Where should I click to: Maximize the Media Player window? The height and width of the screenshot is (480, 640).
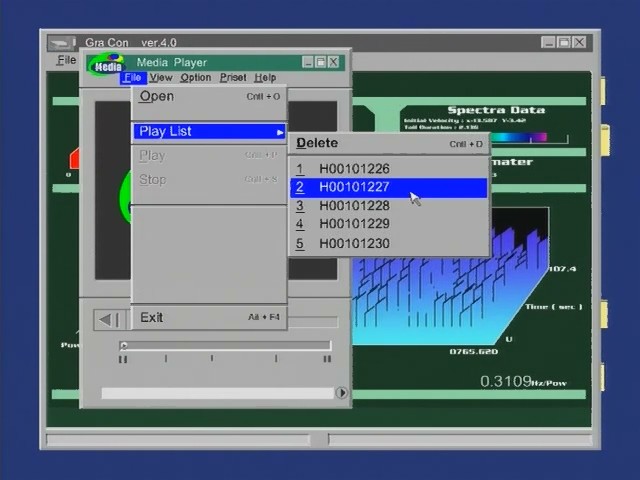click(320, 62)
